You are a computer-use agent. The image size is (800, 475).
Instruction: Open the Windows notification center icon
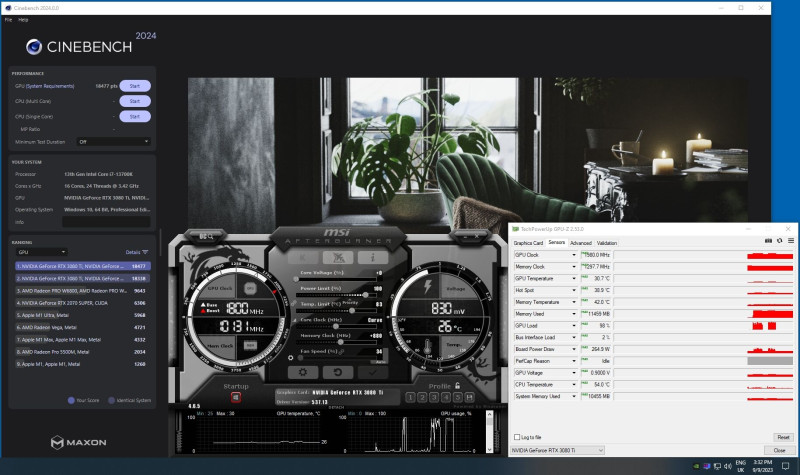pyautogui.click(x=786, y=466)
